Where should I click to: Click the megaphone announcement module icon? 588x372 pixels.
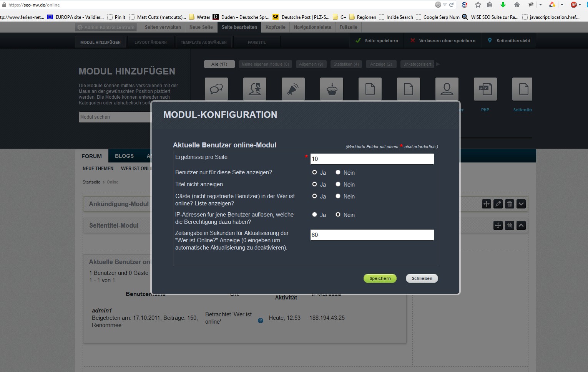(x=293, y=89)
